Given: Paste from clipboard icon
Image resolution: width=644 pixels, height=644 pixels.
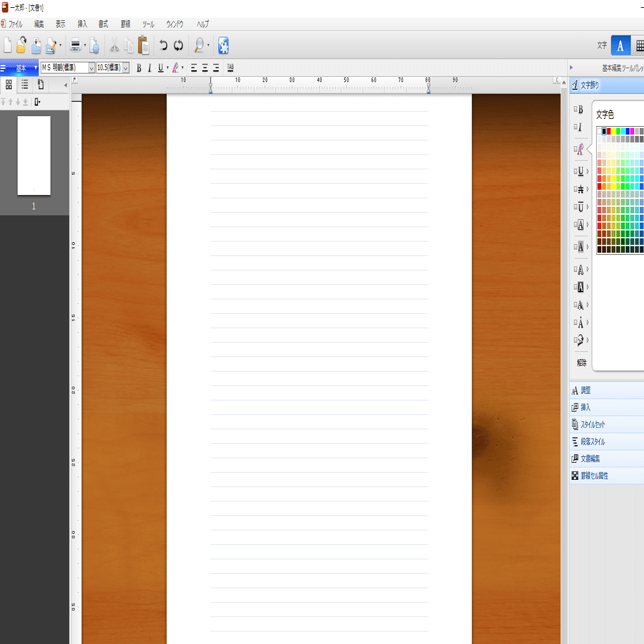Looking at the screenshot, I should tap(143, 45).
